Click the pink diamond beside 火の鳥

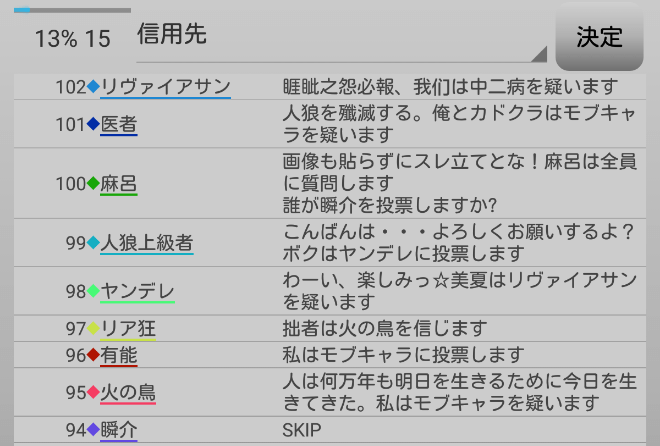[94, 393]
